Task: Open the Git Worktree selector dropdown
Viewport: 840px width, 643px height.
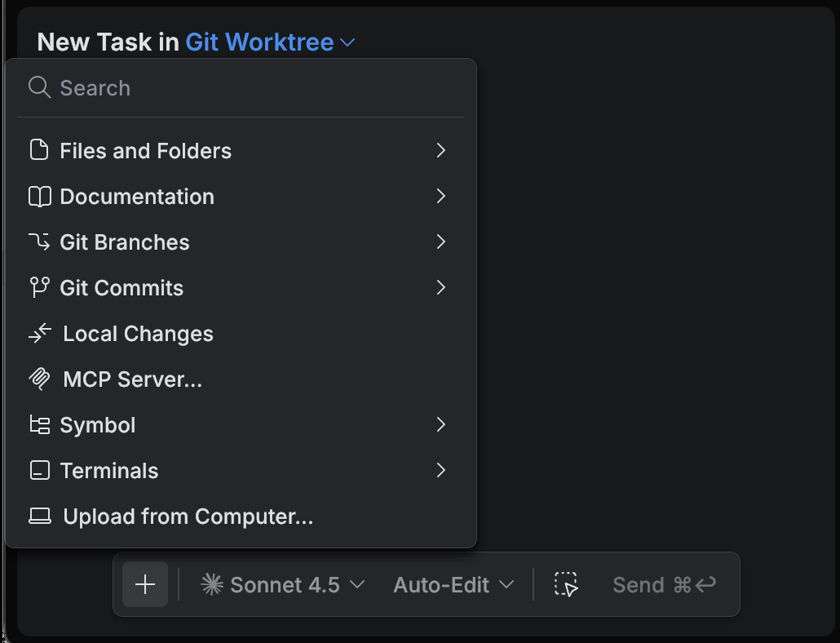Action: click(x=269, y=42)
